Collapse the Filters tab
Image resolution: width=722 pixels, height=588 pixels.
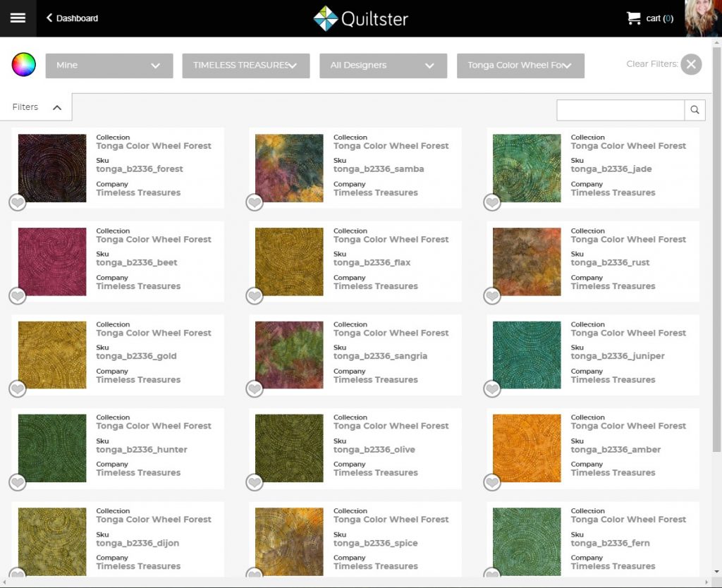pyautogui.click(x=36, y=107)
